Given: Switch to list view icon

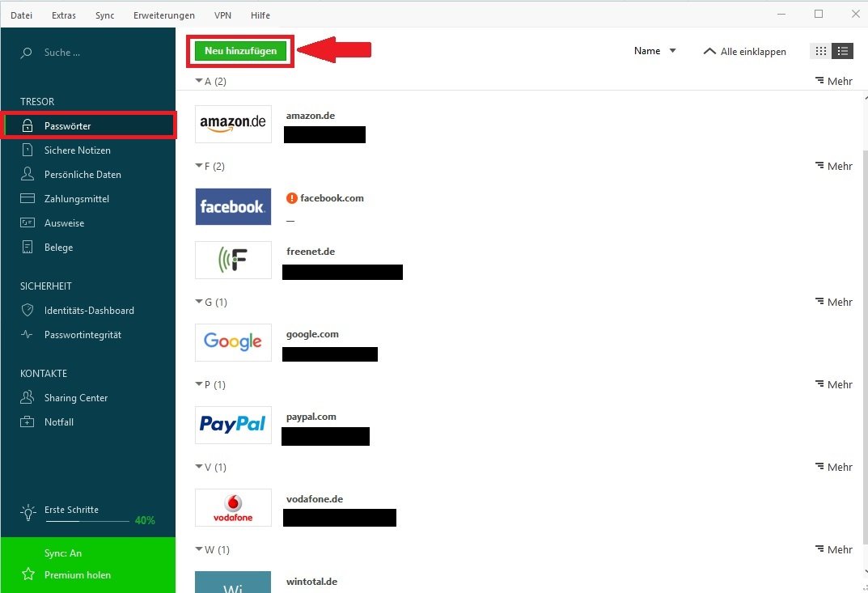Looking at the screenshot, I should tap(843, 51).
